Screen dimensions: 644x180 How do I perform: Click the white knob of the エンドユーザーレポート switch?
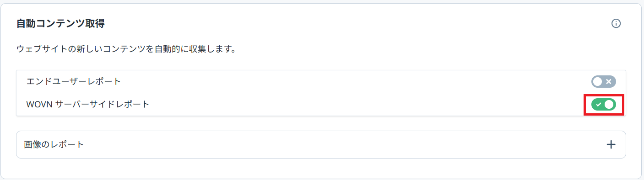598,82
